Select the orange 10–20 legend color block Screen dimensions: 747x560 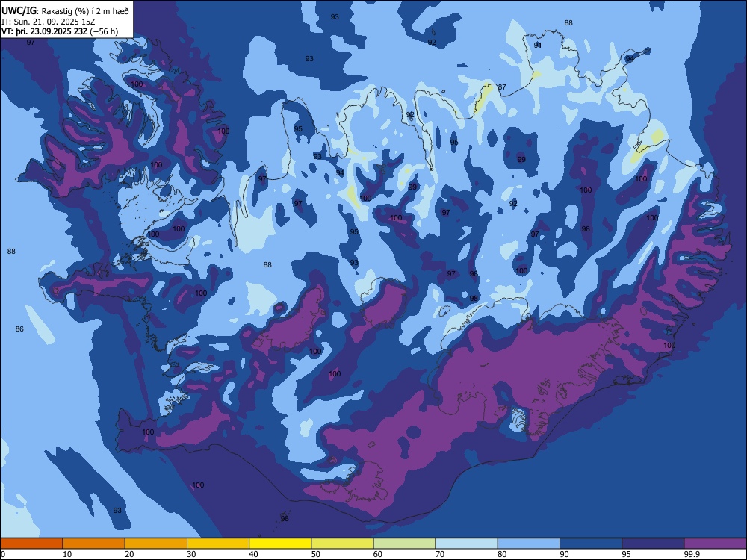(x=94, y=544)
